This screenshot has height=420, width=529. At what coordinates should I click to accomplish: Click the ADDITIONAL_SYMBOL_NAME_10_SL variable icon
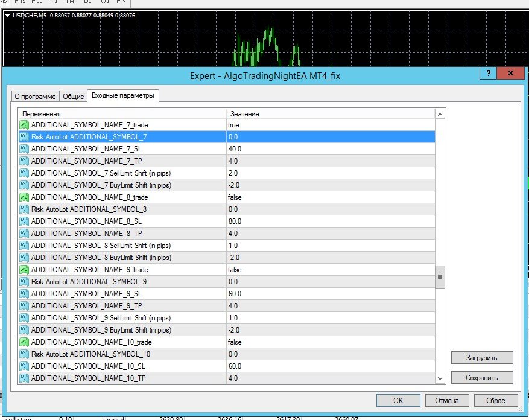[x=24, y=366]
